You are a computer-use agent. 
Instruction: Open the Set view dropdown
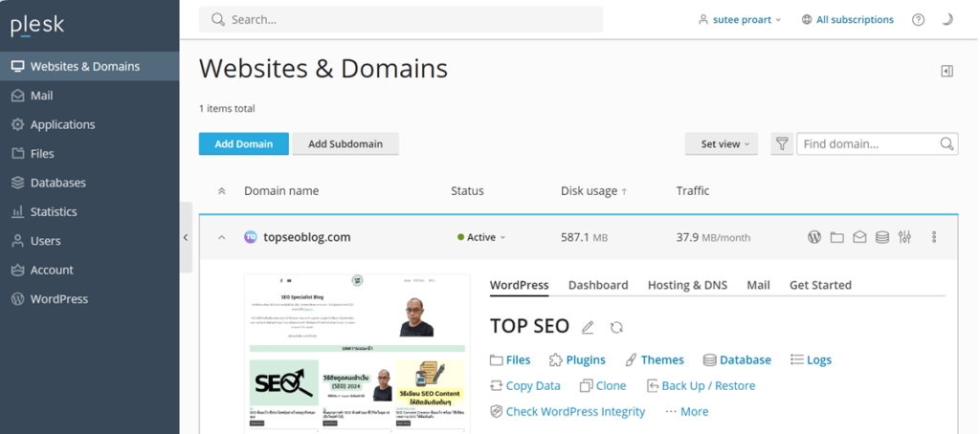coord(722,144)
